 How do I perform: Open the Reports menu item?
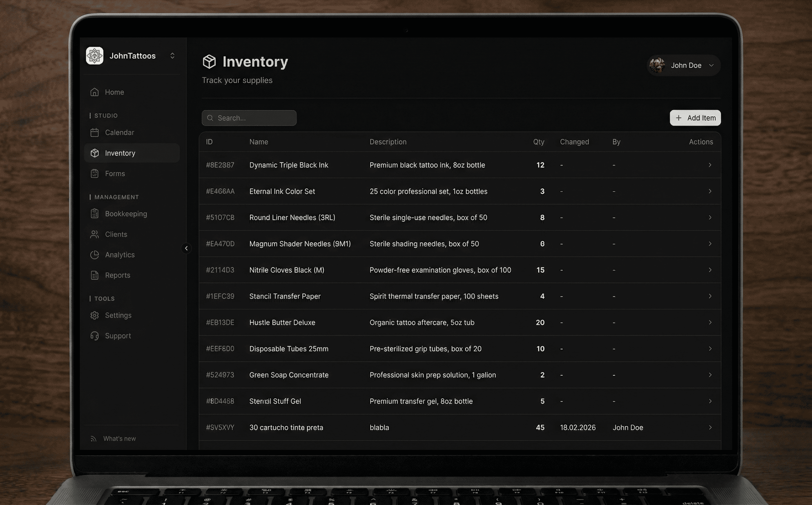pos(117,275)
